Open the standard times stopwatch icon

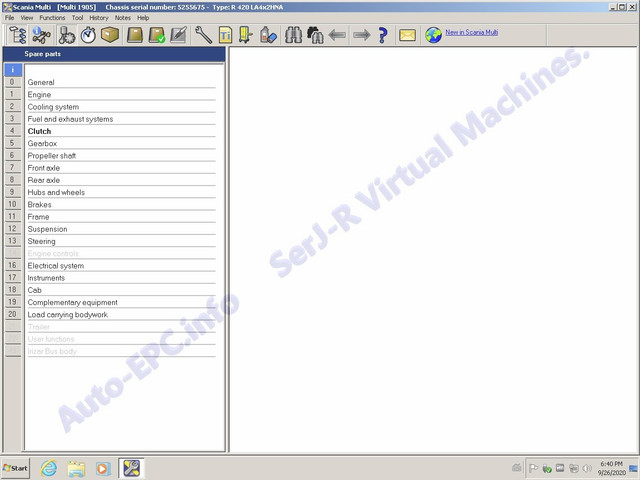click(88, 35)
